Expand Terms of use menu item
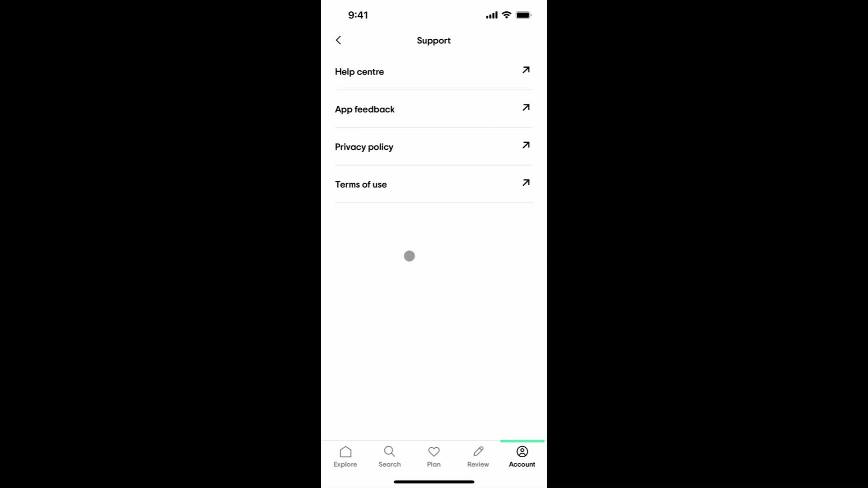 (434, 184)
